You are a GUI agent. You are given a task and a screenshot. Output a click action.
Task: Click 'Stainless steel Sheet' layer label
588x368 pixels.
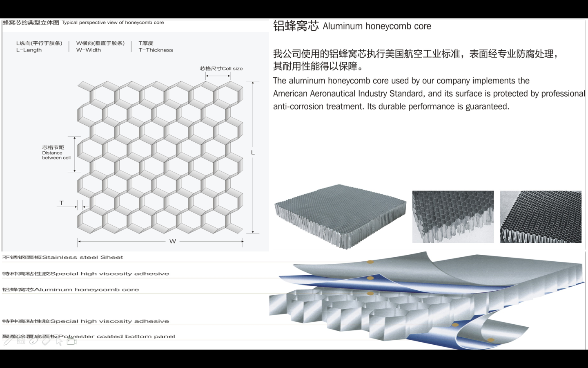point(82,257)
